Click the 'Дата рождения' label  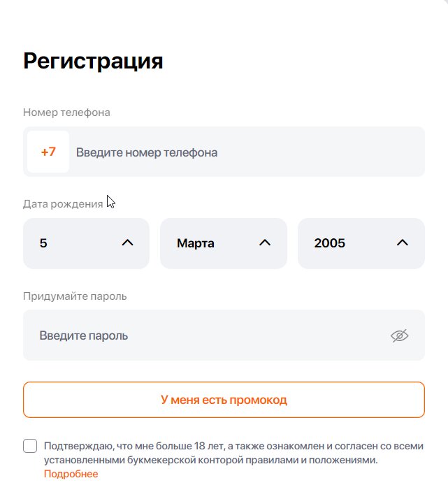click(x=63, y=203)
